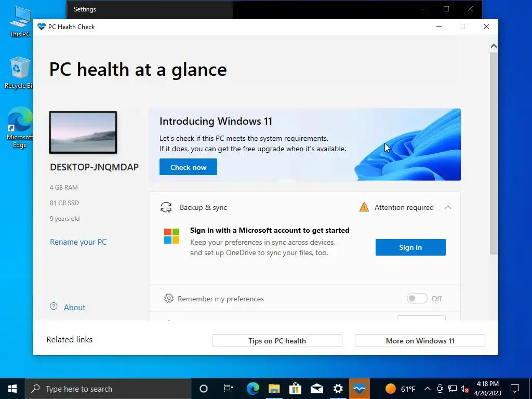Viewport: 532px width, 399px height.
Task: Open Cortana circle icon on taskbar
Action: tap(204, 389)
